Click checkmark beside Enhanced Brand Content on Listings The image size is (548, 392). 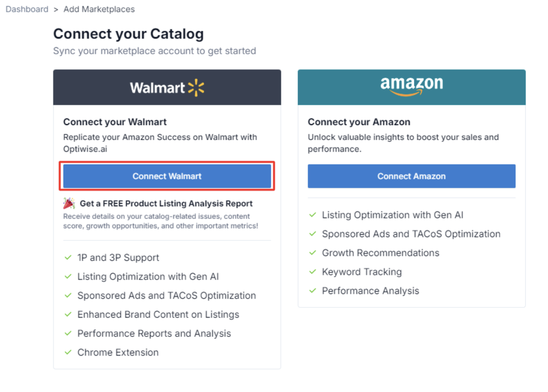coord(68,315)
